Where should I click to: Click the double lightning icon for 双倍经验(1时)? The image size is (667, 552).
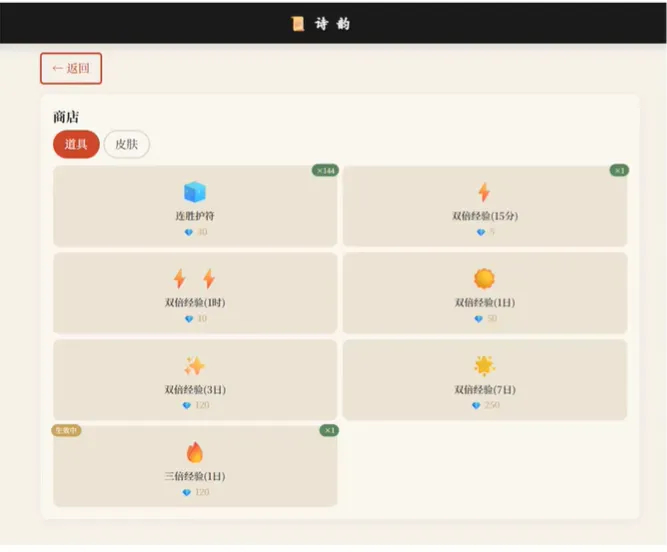pyautogui.click(x=194, y=279)
